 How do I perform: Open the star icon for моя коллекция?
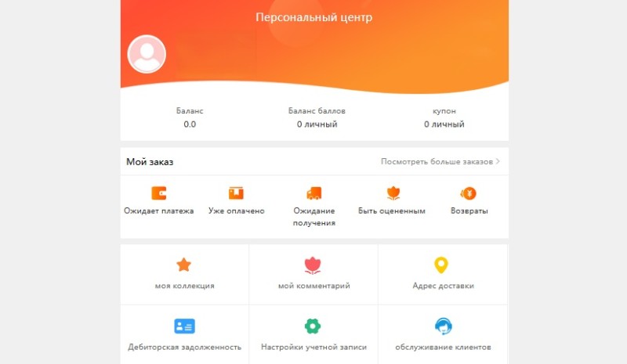pos(184,265)
